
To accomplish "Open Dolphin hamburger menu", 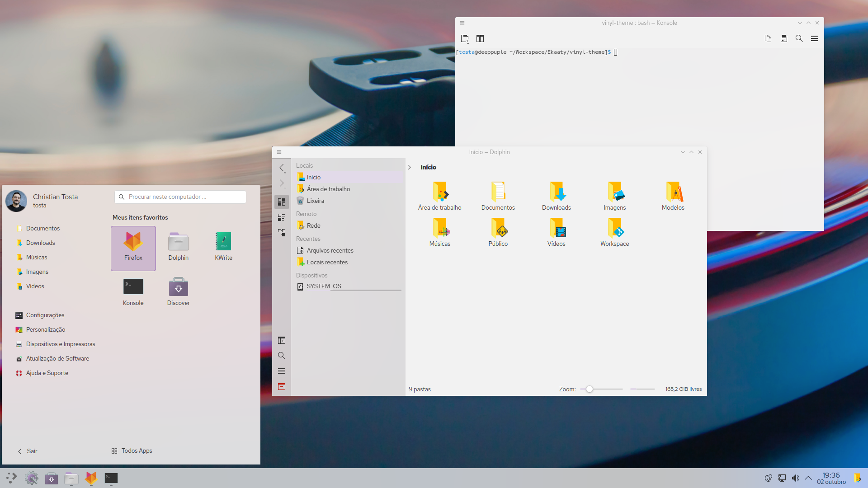I will pyautogui.click(x=282, y=371).
